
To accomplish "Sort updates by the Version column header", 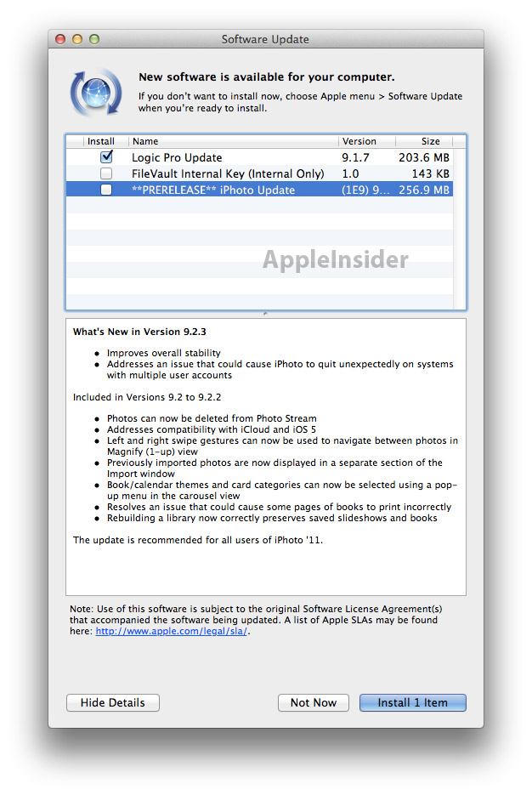I will pyautogui.click(x=367, y=141).
